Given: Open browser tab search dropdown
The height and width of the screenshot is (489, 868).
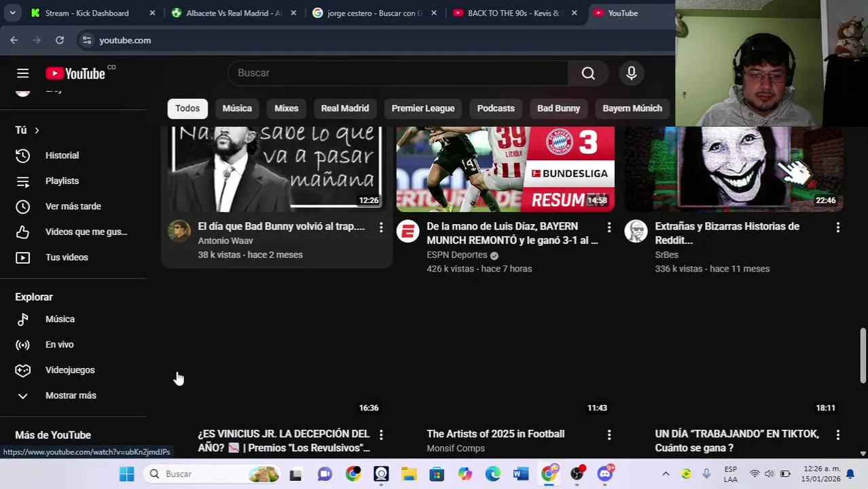Looking at the screenshot, I should pyautogui.click(x=12, y=13).
